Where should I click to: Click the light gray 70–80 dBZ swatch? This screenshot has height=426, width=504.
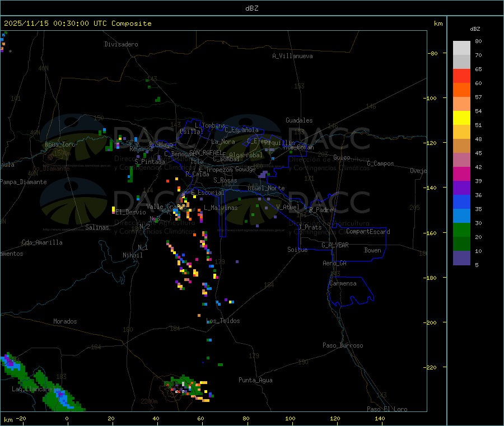[x=461, y=48]
